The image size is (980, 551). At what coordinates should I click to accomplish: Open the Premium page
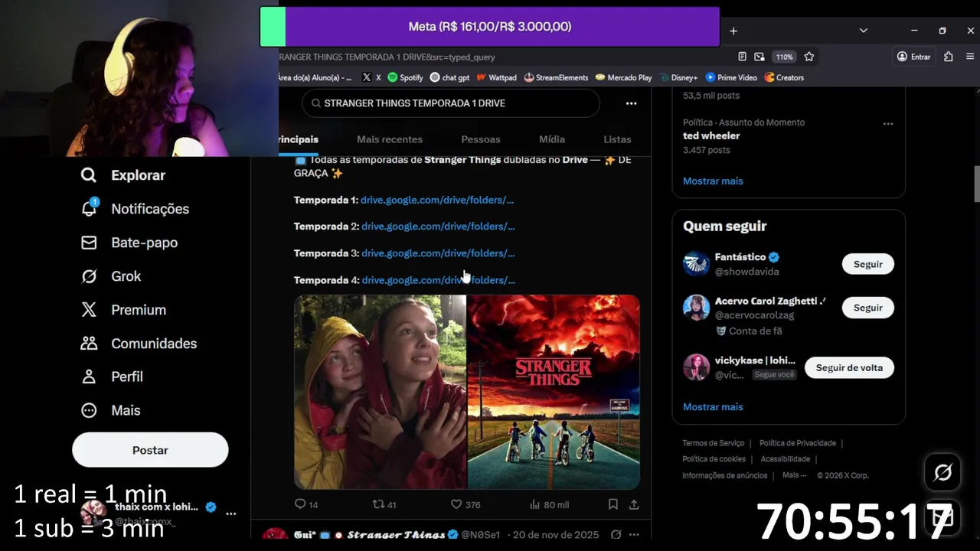coord(122,310)
